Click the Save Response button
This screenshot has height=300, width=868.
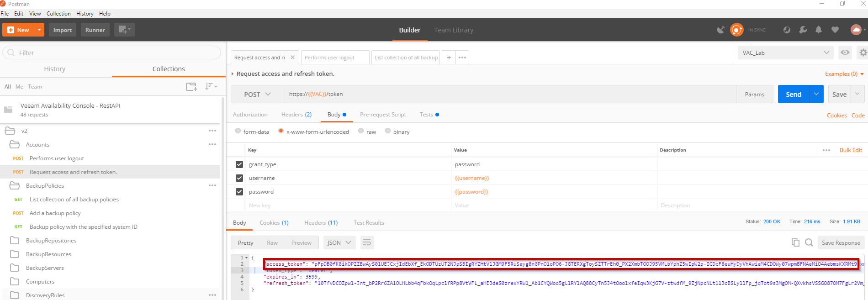[841, 242]
